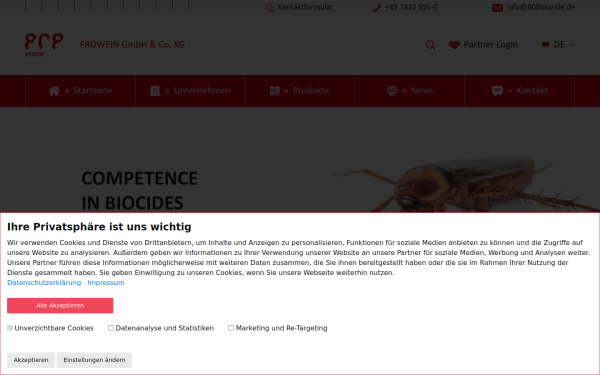Screen dimensions: 600x375
Task: Click the Produkte catalog icon
Action: pyautogui.click(x=275, y=91)
